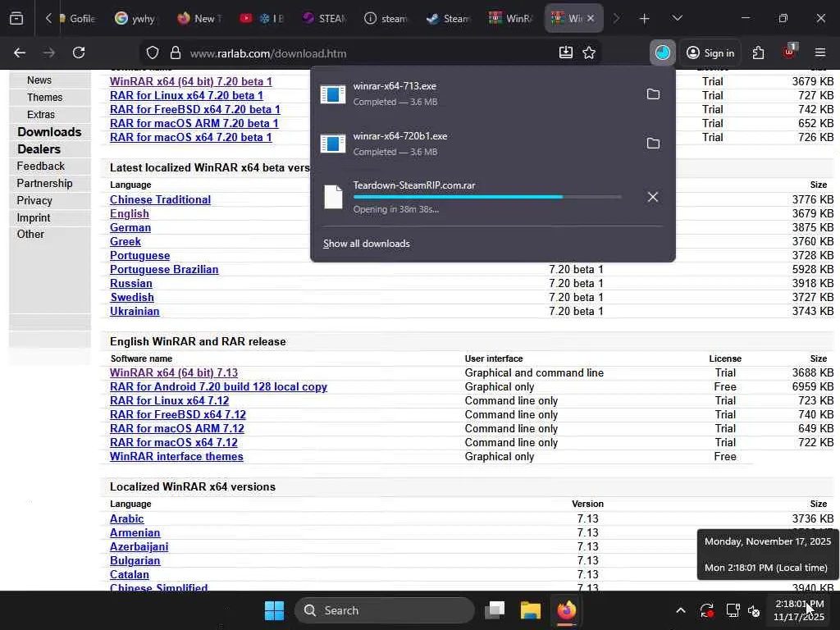Switch to the first WinRAR tab
The width and height of the screenshot is (840, 630).
pyautogui.click(x=510, y=19)
